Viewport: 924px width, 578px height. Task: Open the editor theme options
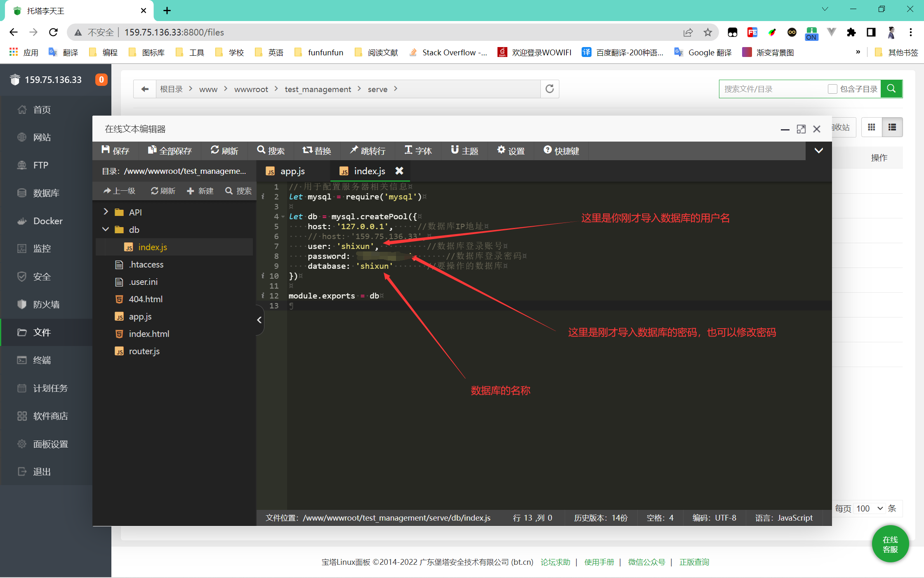coord(464,151)
